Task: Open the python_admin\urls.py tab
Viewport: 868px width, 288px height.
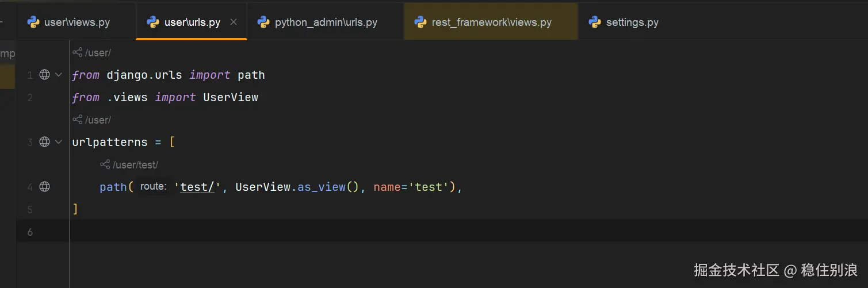Action: coord(326,23)
